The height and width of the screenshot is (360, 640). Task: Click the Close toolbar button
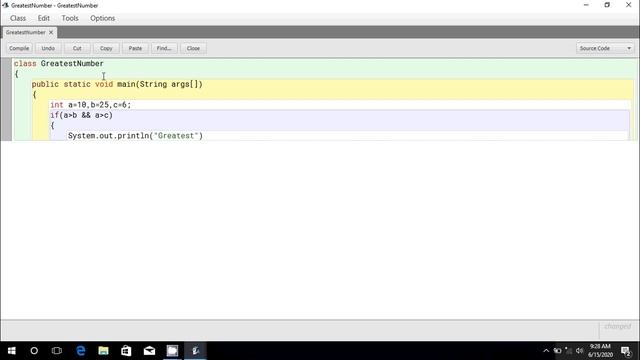pyautogui.click(x=193, y=48)
